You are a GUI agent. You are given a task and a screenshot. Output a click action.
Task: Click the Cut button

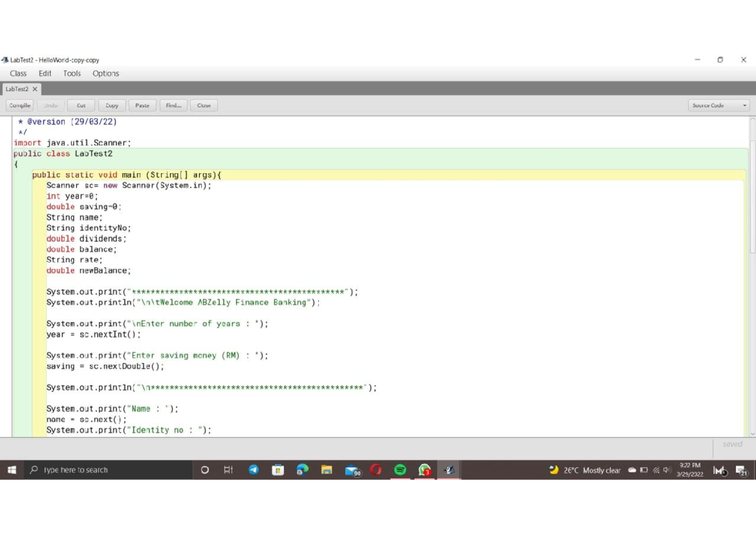pyautogui.click(x=81, y=106)
